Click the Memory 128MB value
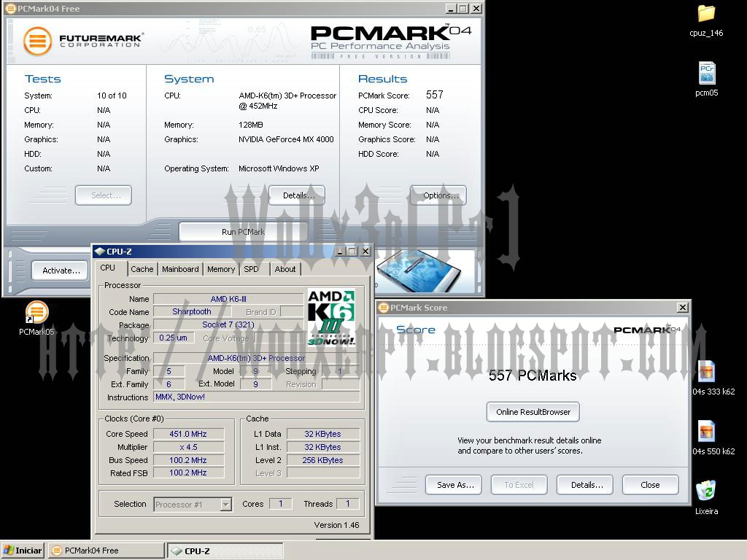This screenshot has width=747, height=560. tap(251, 125)
